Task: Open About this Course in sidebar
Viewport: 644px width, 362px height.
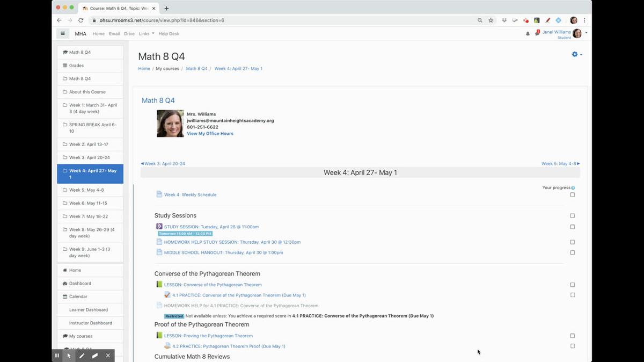Action: (x=90, y=92)
